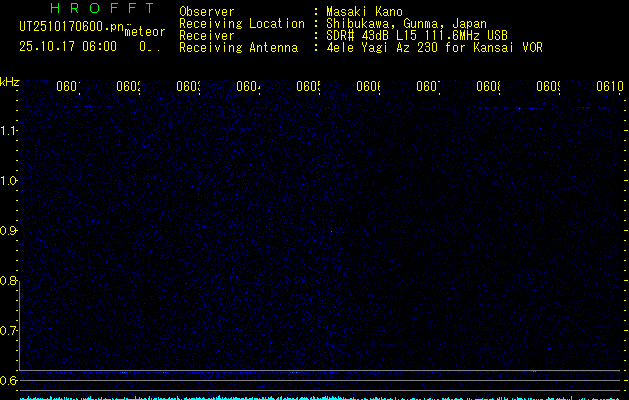Click the 0.8 kHz frequency tick label

[x=8, y=281]
